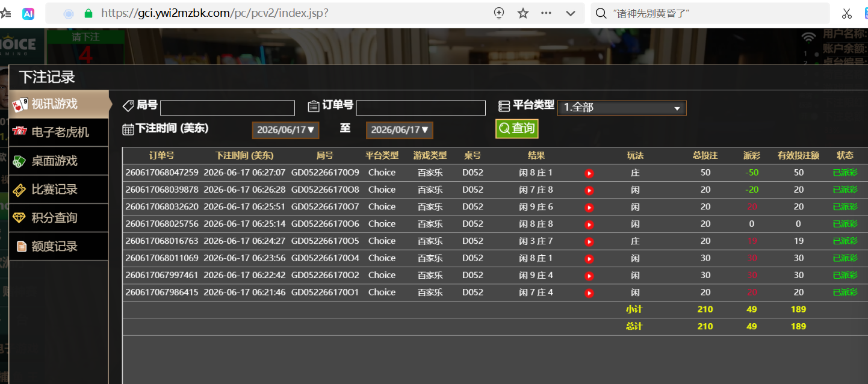The image size is (868, 384).
Task: Click the 订单号 input field
Action: pos(421,108)
